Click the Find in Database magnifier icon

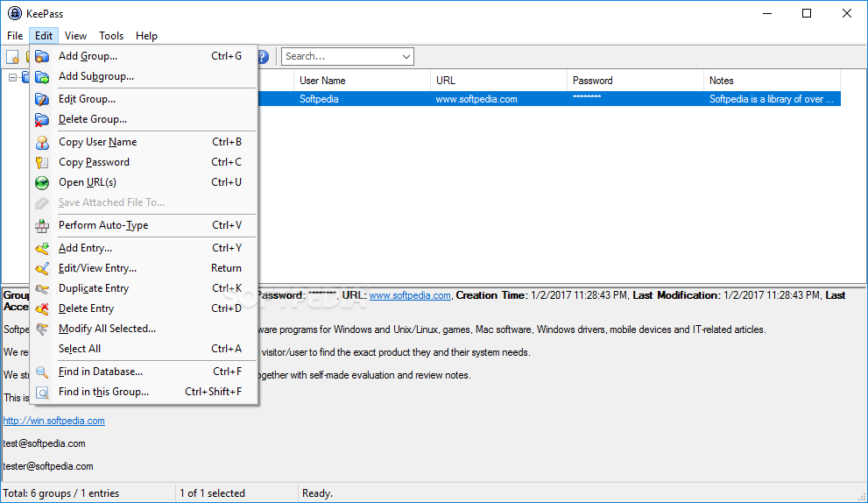click(42, 372)
